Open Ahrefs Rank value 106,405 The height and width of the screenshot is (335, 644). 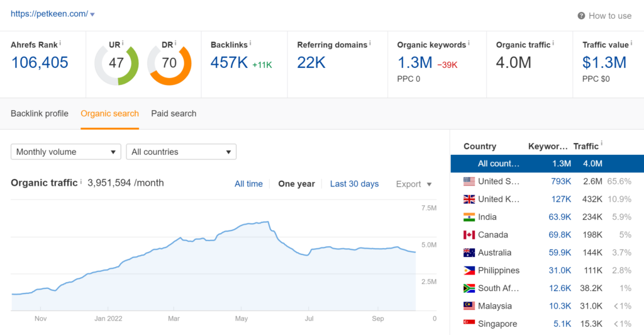(40, 62)
